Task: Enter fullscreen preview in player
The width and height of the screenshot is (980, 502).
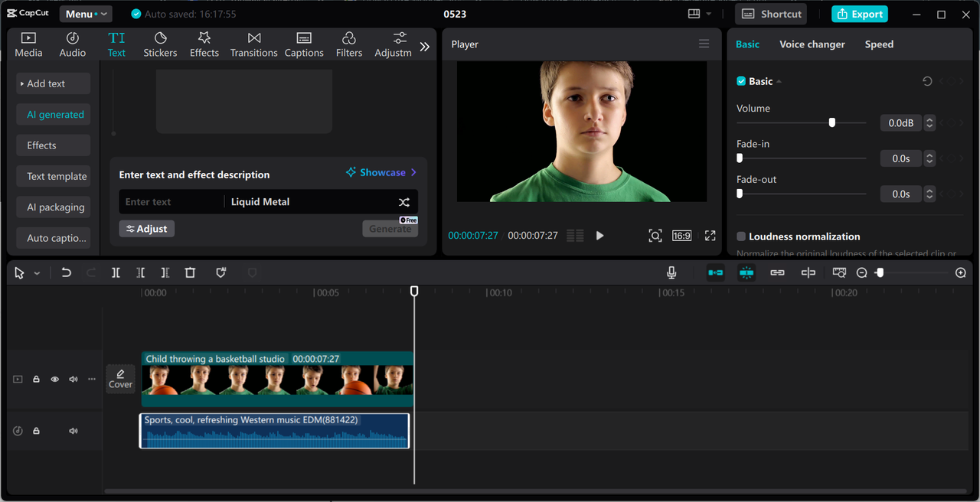Action: [710, 236]
